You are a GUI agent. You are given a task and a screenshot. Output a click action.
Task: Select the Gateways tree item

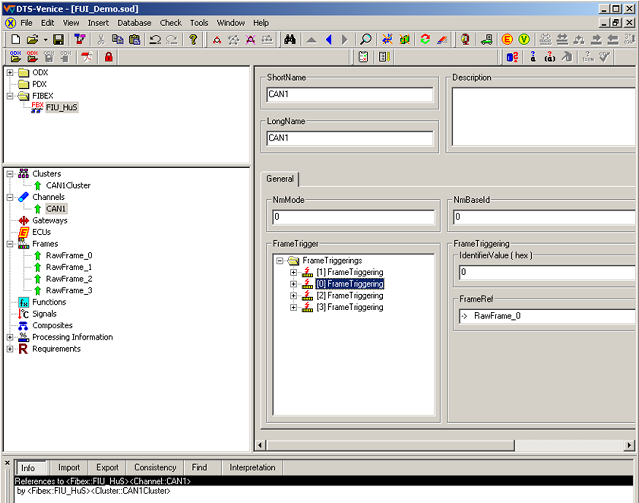(x=50, y=221)
